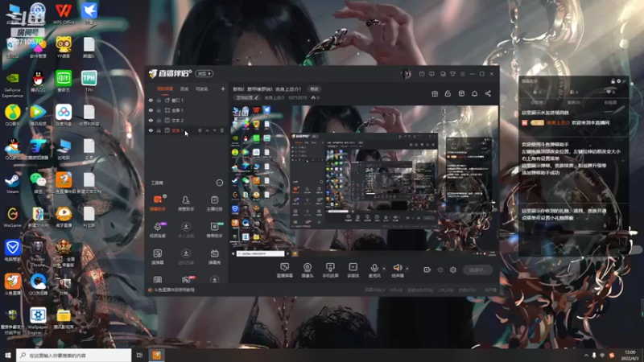Toggle visibility eye for 窗口 1 source
Image resolution: width=644 pixels, height=362 pixels.
(151, 100)
